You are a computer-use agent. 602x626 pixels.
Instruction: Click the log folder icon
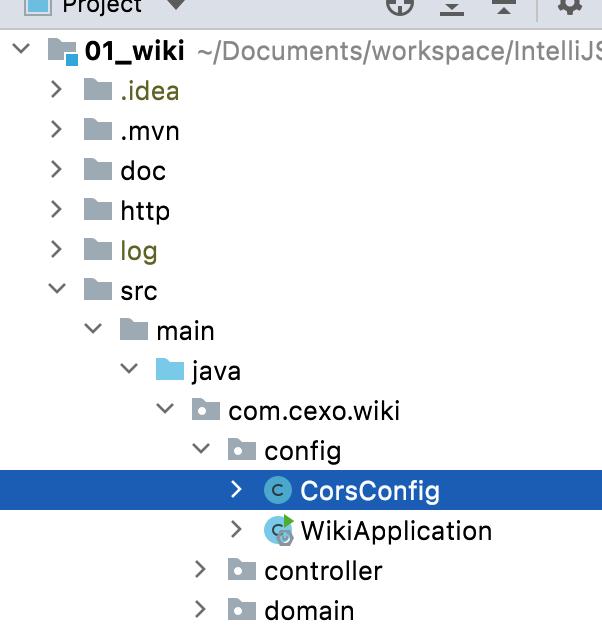98,249
